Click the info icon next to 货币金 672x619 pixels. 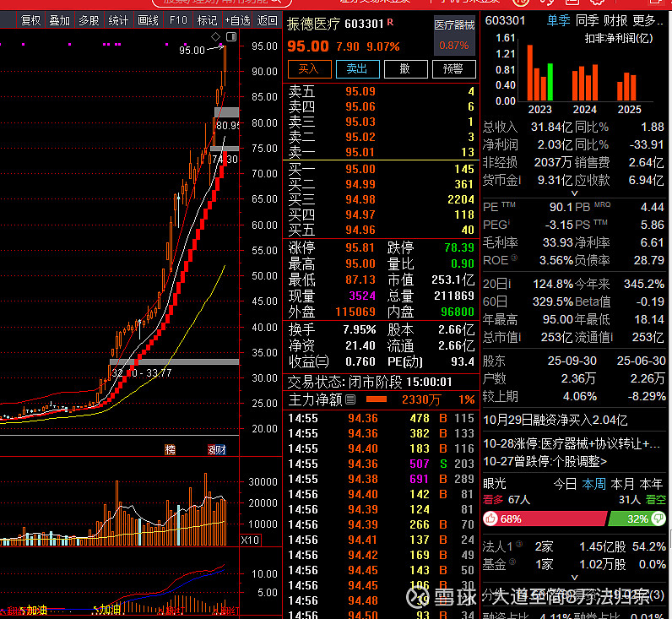tap(520, 179)
